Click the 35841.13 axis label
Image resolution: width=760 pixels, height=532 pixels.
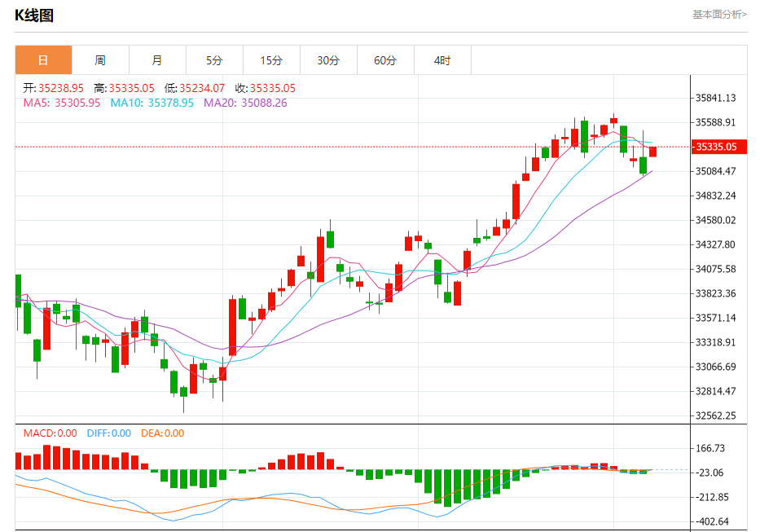(x=715, y=98)
